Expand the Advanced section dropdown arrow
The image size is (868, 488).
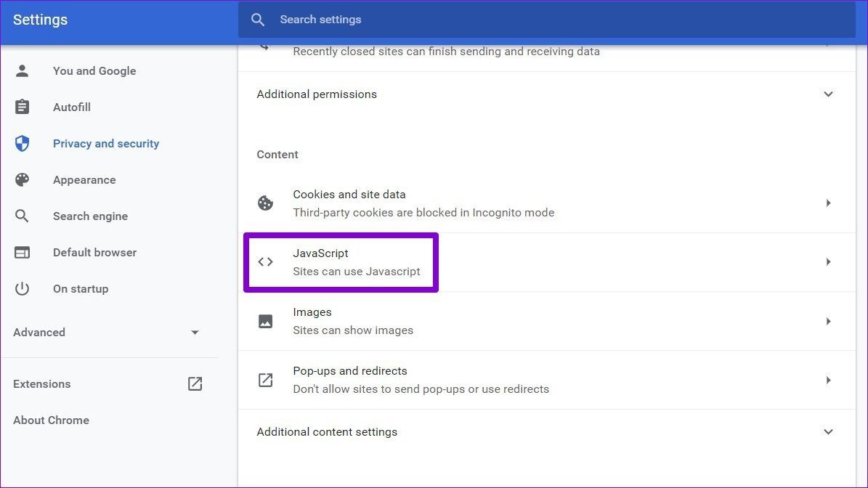tap(195, 333)
